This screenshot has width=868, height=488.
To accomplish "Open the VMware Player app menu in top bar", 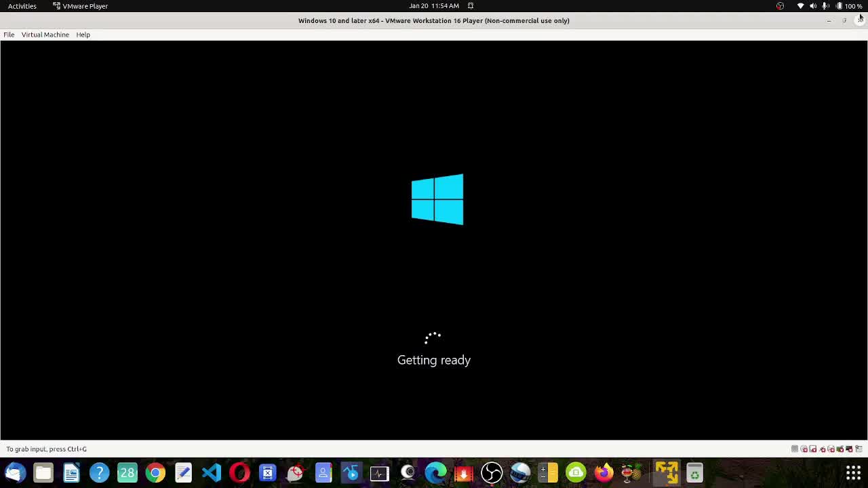I will coord(80,6).
